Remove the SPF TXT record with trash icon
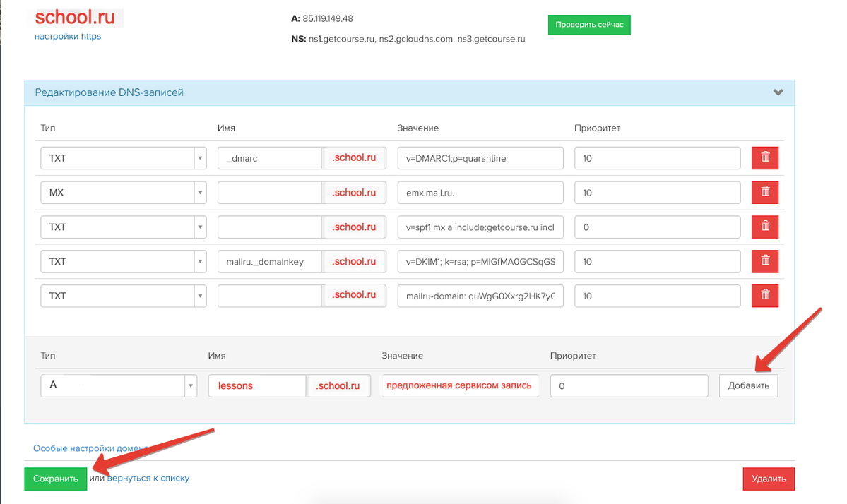Screen dimensions: 847x504 (764, 227)
